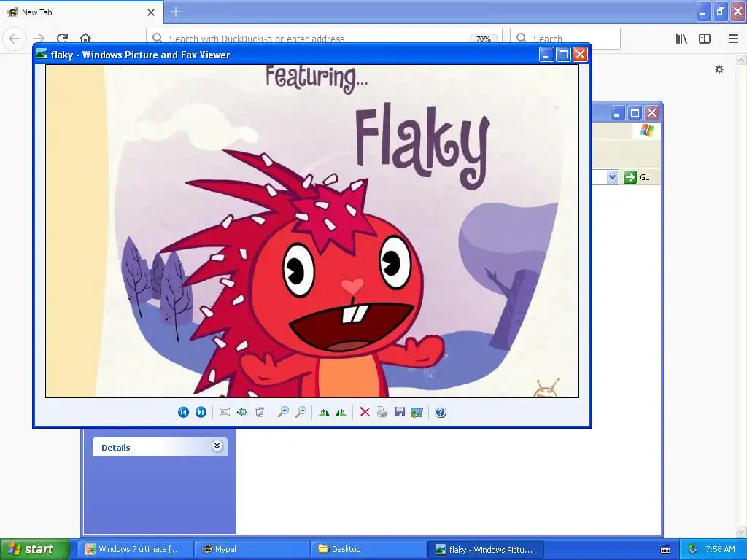This screenshot has height=560, width=747.
Task: Reset the 70% zoom indicator
Action: coord(483,39)
